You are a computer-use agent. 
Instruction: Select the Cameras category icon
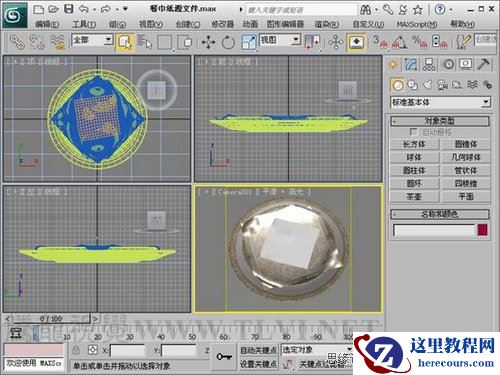[x=443, y=85]
